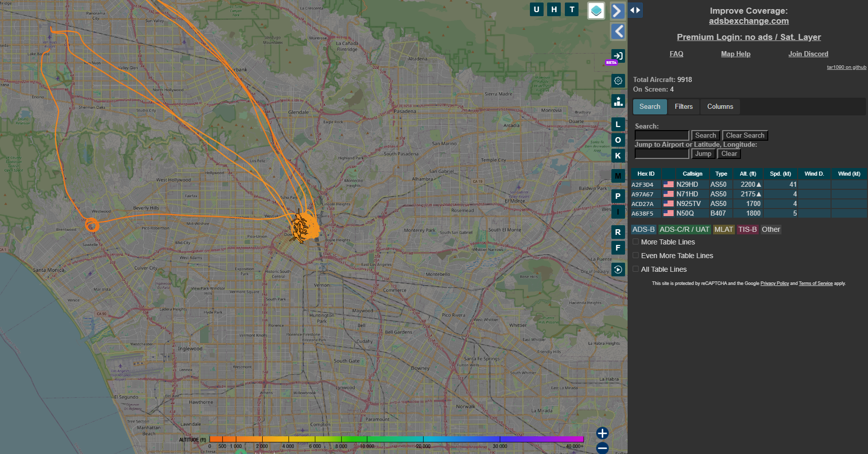This screenshot has width=868, height=454.
Task: Select aircraft row N925TV
Action: (x=749, y=204)
